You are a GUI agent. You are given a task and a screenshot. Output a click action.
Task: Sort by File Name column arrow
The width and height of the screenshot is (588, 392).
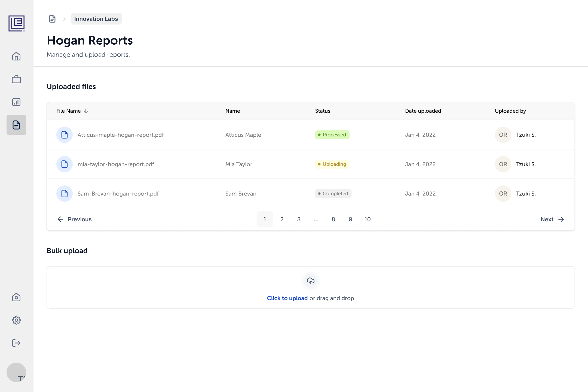point(86,111)
